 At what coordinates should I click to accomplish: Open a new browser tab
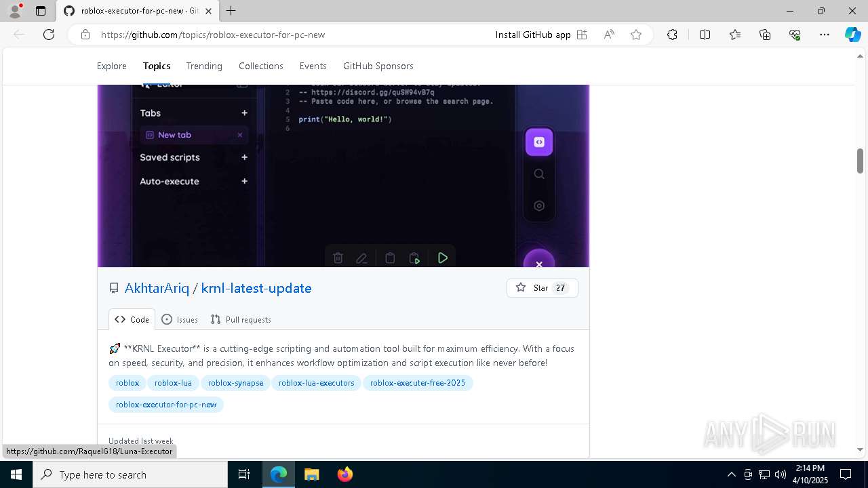point(231,11)
